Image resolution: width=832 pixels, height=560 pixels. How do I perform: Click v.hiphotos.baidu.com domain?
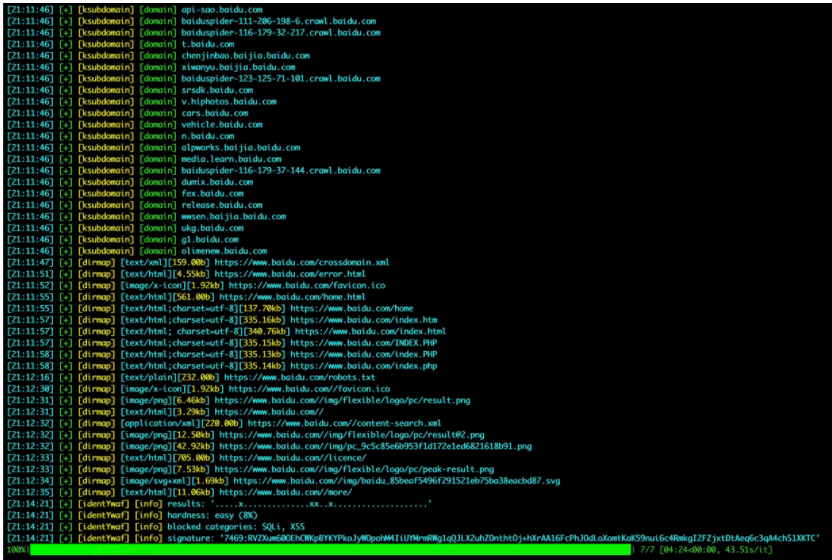tap(229, 101)
